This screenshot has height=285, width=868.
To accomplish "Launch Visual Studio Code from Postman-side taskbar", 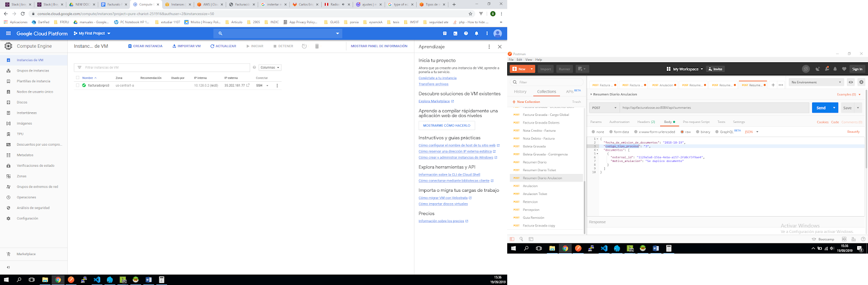I will pyautogui.click(x=604, y=248).
